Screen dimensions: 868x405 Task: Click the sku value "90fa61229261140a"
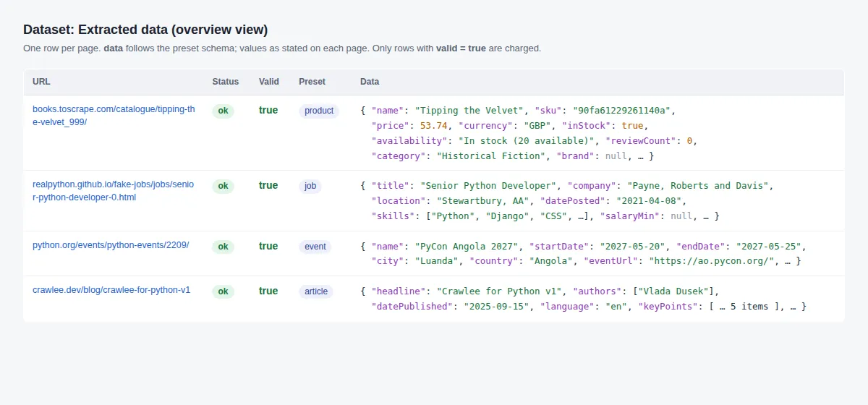(623, 111)
